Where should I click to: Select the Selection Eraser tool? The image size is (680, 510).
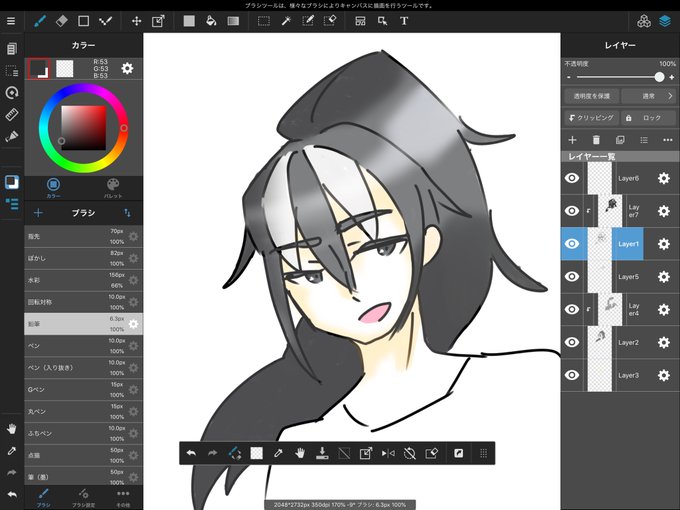(x=330, y=21)
